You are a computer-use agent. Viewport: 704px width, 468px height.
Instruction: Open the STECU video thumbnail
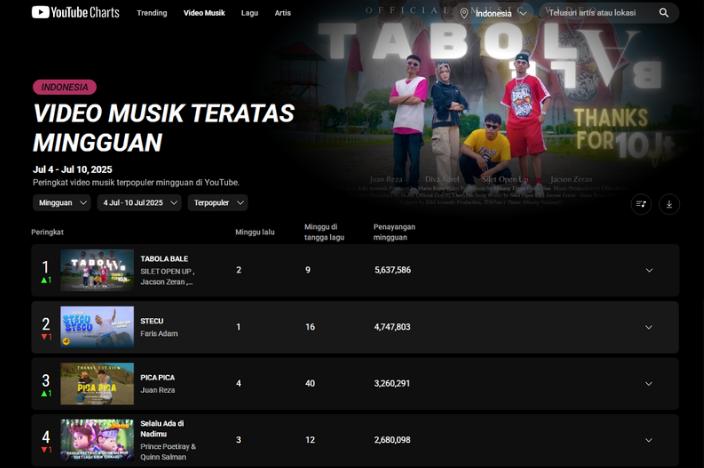pos(97,327)
